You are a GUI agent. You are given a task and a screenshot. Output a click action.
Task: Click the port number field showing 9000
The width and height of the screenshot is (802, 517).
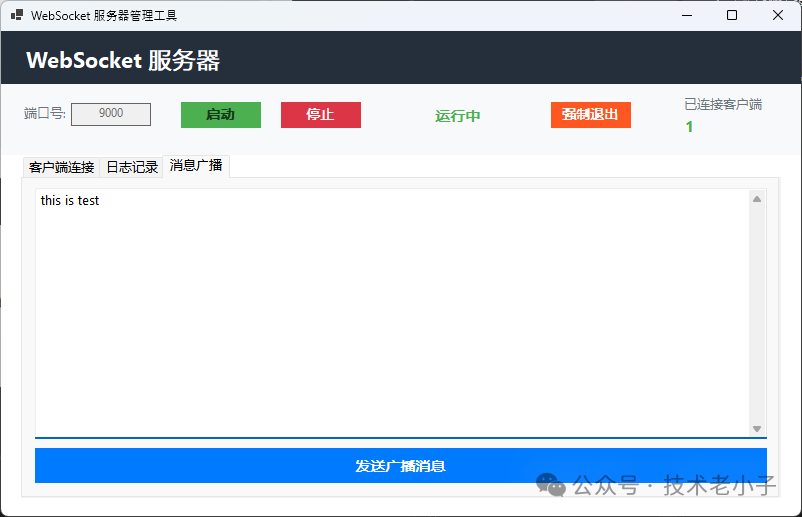[111, 114]
